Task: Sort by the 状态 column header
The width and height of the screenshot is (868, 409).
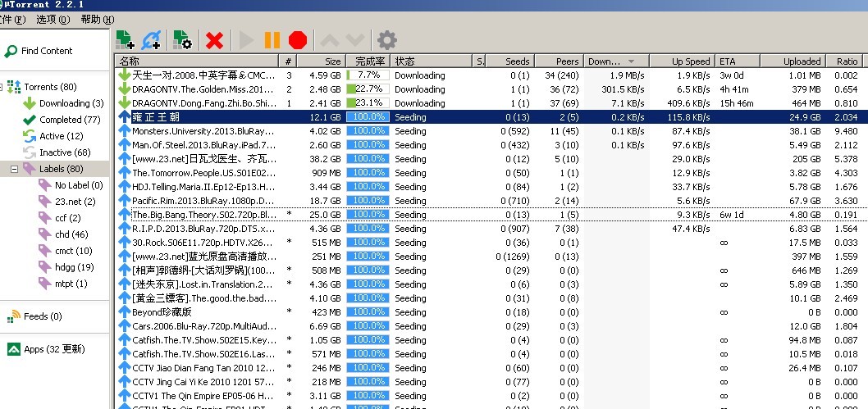Action: [x=432, y=61]
